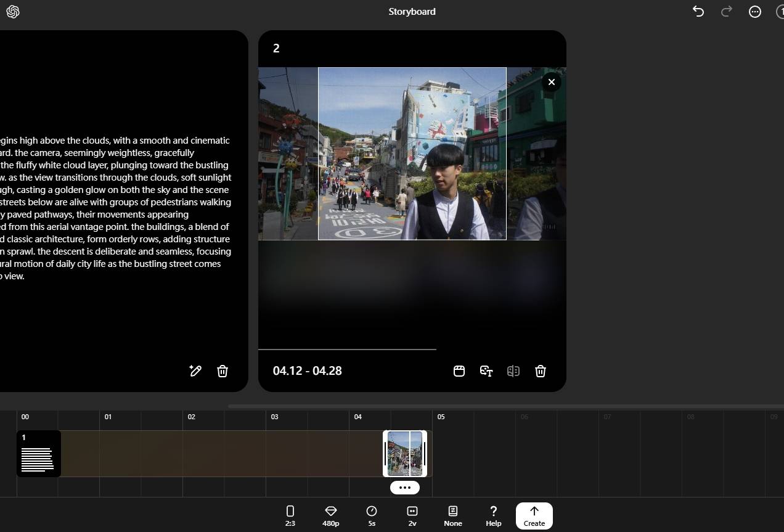Screen dimensions: 784x532
Task: Click the 03 second mark on timeline
Action: point(274,417)
